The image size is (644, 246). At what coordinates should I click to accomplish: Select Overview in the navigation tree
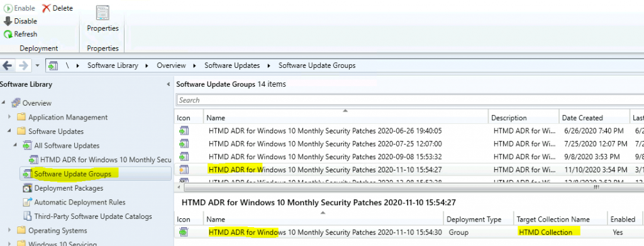37,103
